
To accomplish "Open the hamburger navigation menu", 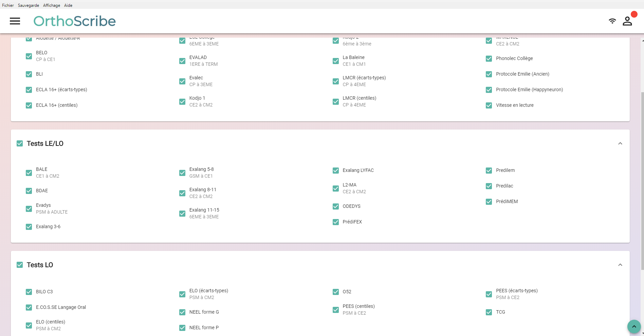I will (15, 21).
